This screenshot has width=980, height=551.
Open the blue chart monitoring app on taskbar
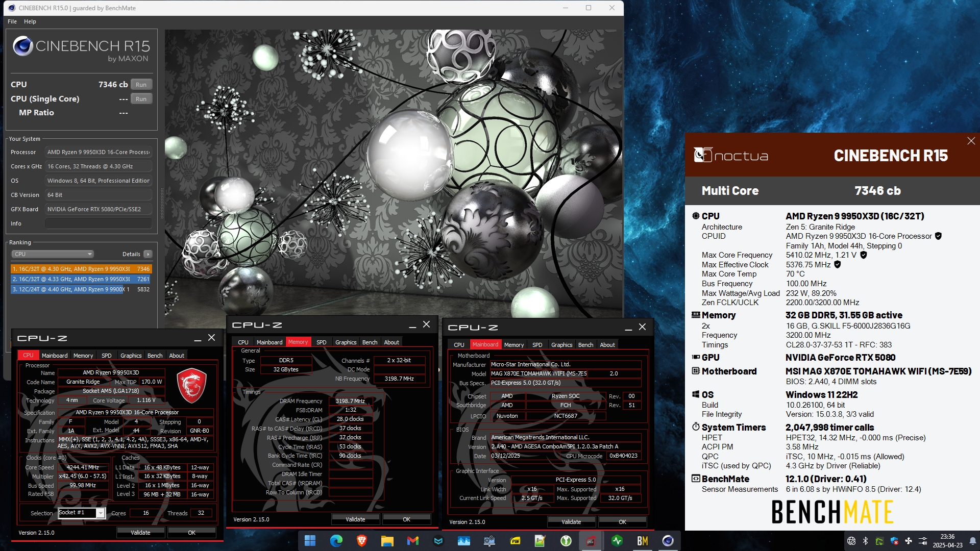tap(463, 541)
